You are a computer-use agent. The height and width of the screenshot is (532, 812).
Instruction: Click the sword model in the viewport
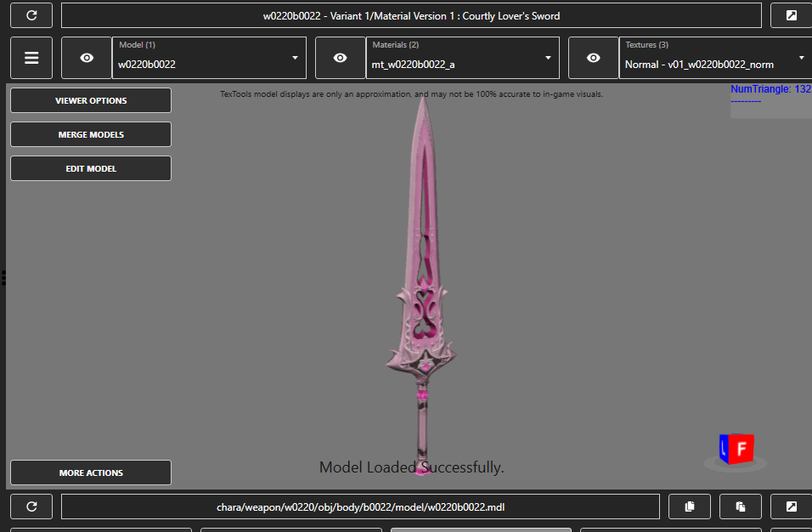423,285
